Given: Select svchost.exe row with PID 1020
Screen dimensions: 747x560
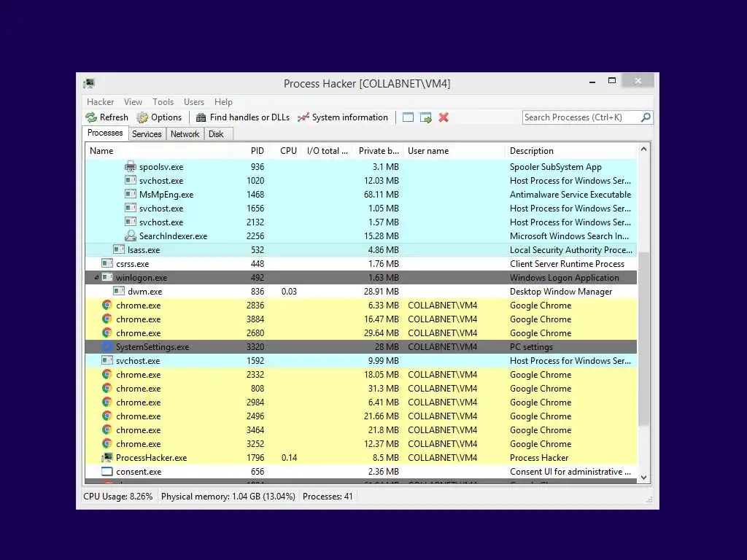Looking at the screenshot, I should click(x=361, y=180).
